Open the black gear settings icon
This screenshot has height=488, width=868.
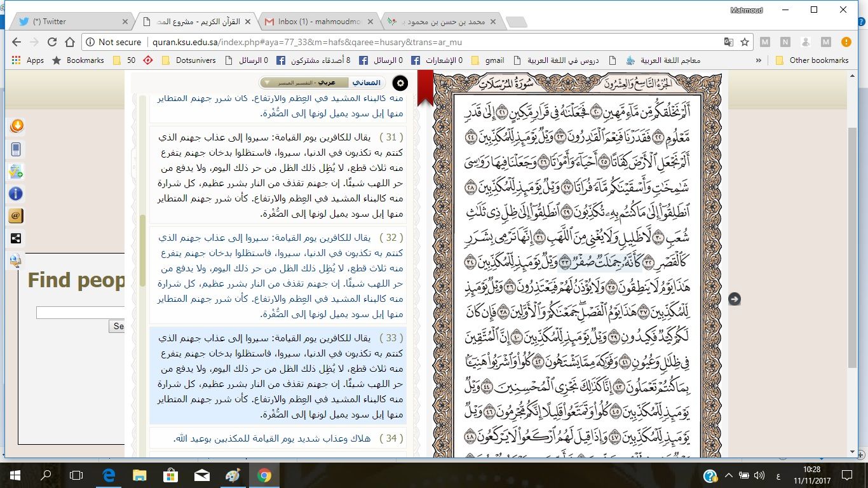click(x=400, y=83)
